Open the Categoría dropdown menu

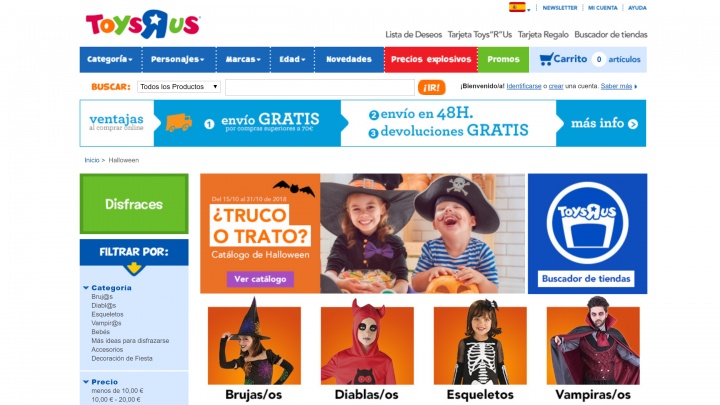110,59
